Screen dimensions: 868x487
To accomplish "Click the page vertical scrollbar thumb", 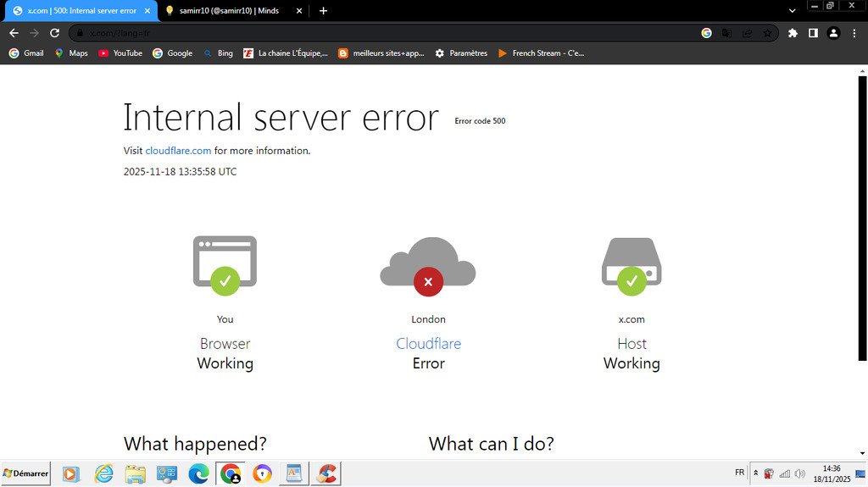I will tap(862, 218).
